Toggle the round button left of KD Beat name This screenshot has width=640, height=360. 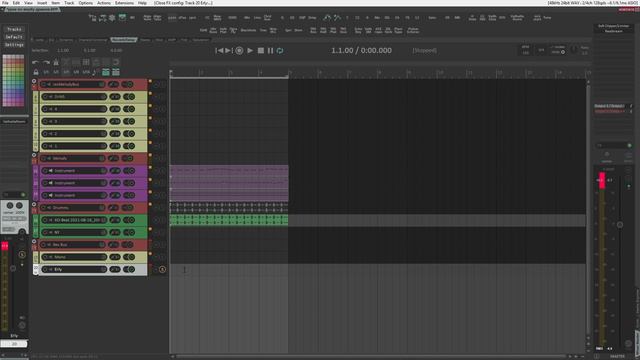[45, 220]
